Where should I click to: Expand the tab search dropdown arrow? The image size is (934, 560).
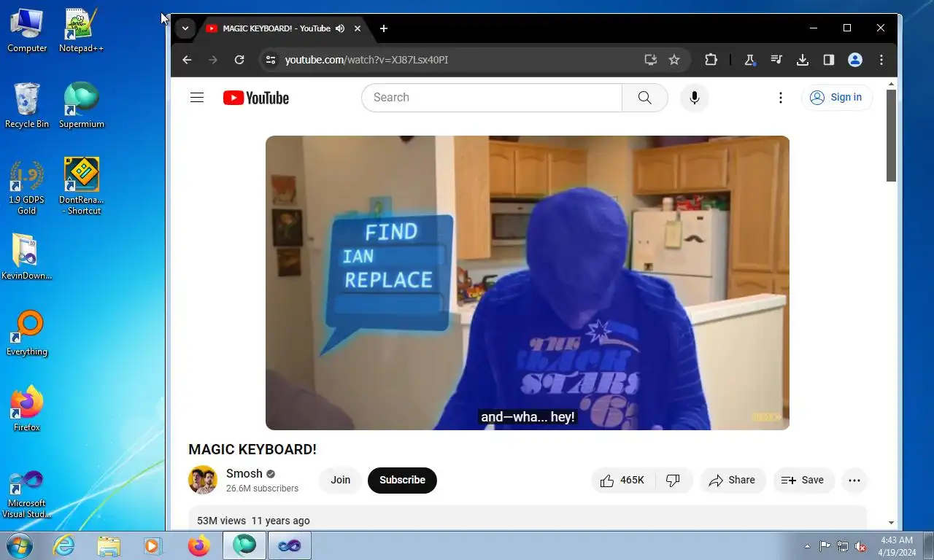click(185, 28)
